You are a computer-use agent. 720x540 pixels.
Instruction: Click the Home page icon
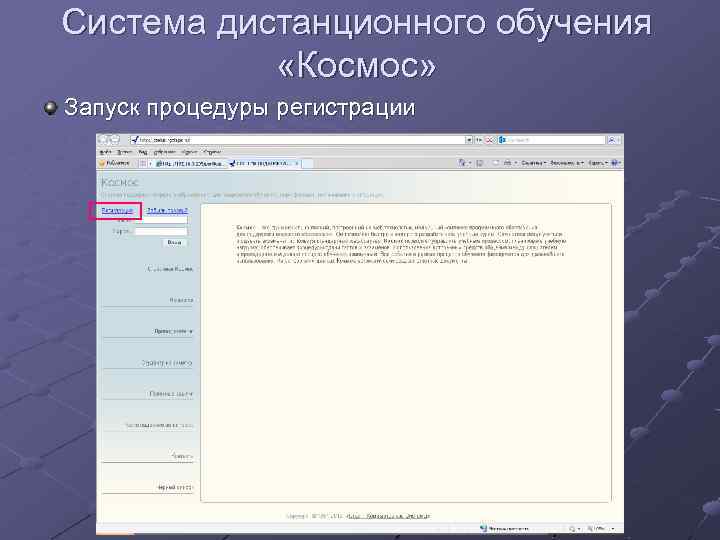462,163
